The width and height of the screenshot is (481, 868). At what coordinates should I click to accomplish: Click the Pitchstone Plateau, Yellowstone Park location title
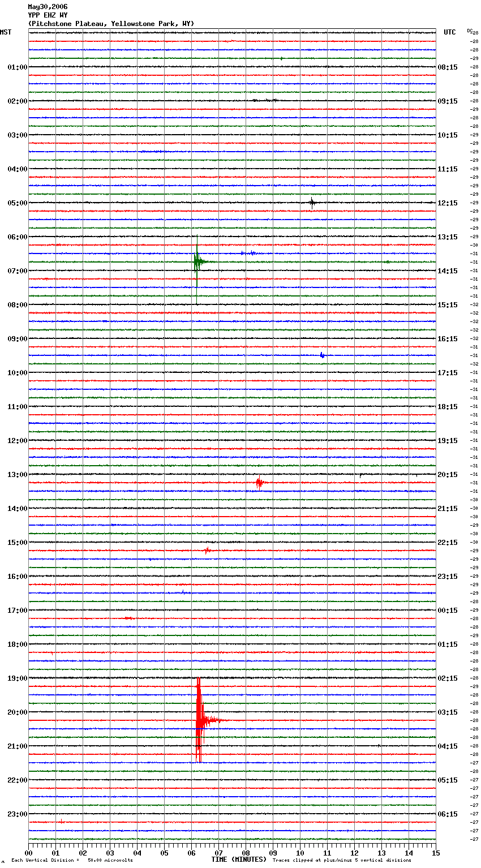[111, 24]
